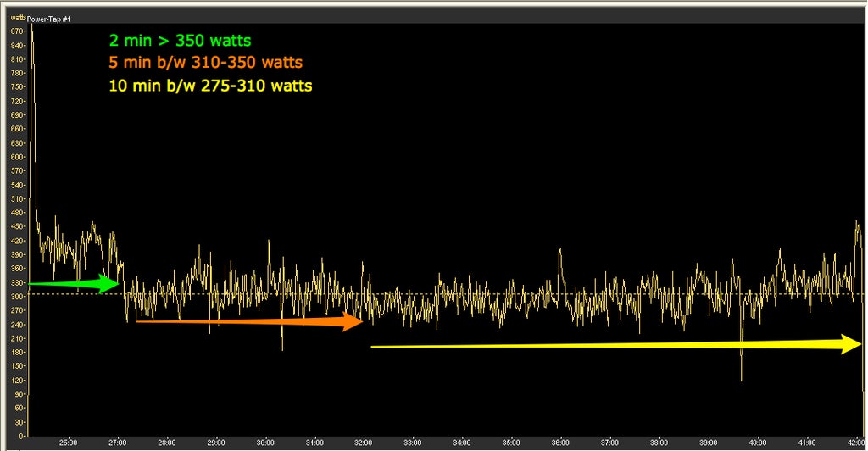Click the power spike peak at 36:00
This screenshot has width=868, height=451.
coord(560,251)
